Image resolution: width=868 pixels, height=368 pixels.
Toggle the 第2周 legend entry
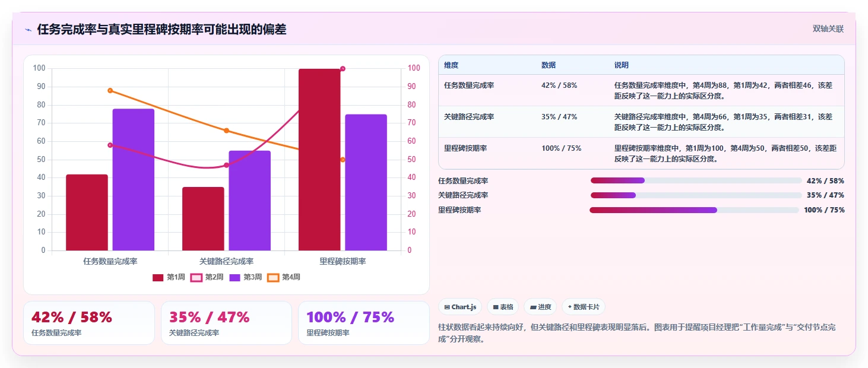(207, 277)
